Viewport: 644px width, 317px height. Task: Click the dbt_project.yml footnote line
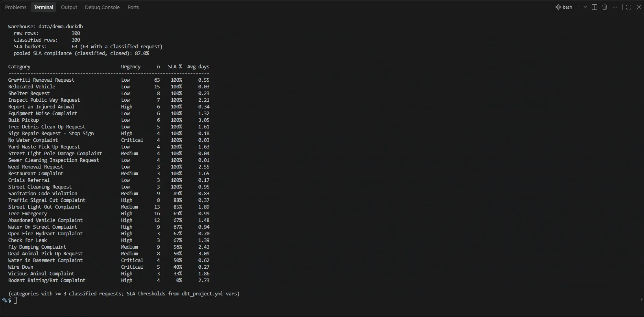pos(124,294)
